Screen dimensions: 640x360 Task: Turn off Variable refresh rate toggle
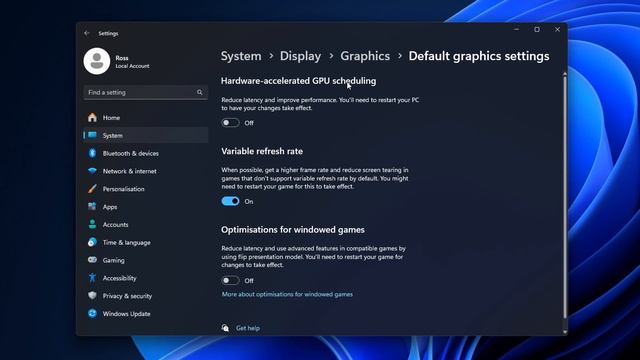pos(230,201)
